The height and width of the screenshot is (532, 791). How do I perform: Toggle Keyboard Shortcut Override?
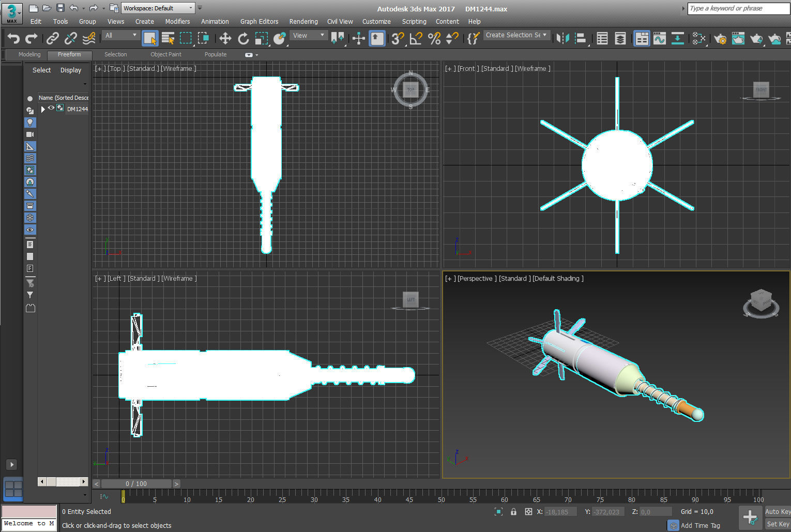[377, 38]
